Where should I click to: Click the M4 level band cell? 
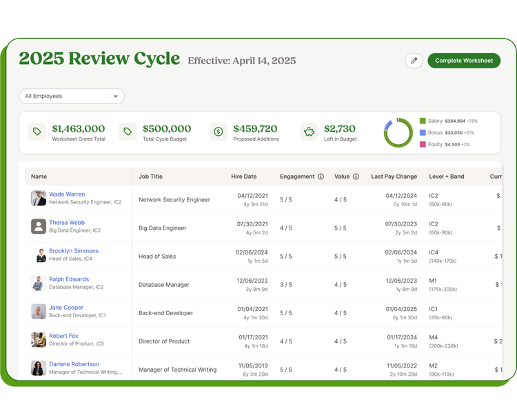click(x=443, y=341)
